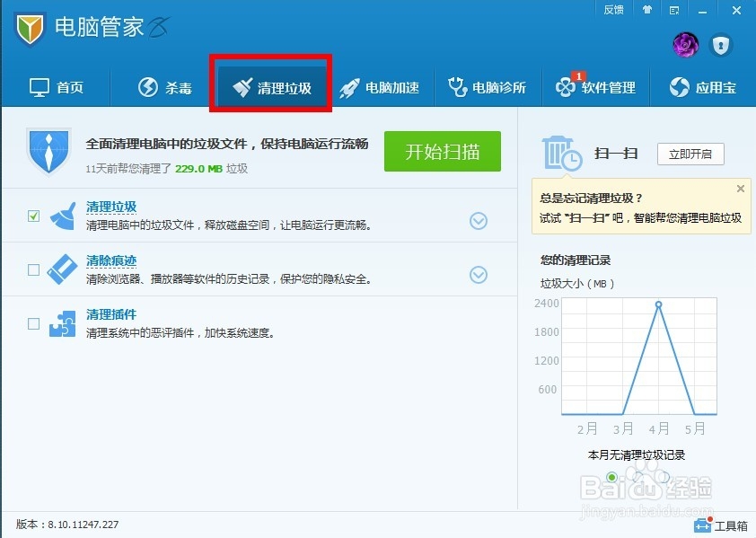Click the monitor icon on 首页 tab
Viewport: 756px width, 538px height.
click(39, 88)
